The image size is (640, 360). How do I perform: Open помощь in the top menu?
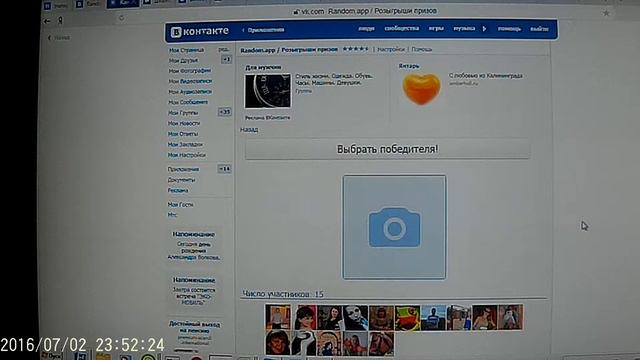[x=509, y=29]
